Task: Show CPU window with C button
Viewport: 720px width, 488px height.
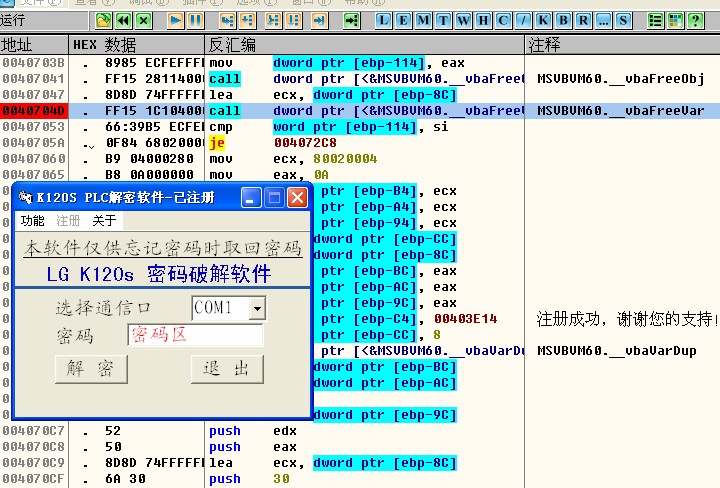Action: (503, 21)
